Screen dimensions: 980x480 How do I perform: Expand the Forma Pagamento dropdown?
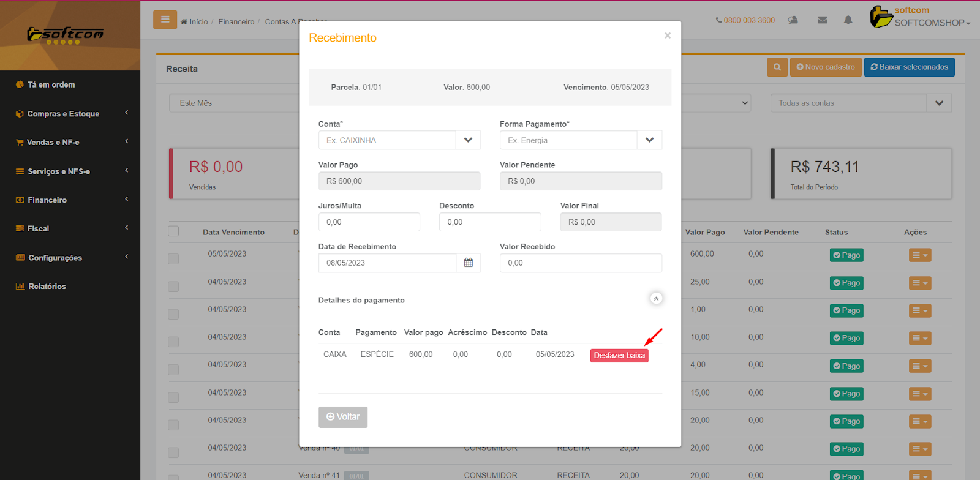point(649,140)
